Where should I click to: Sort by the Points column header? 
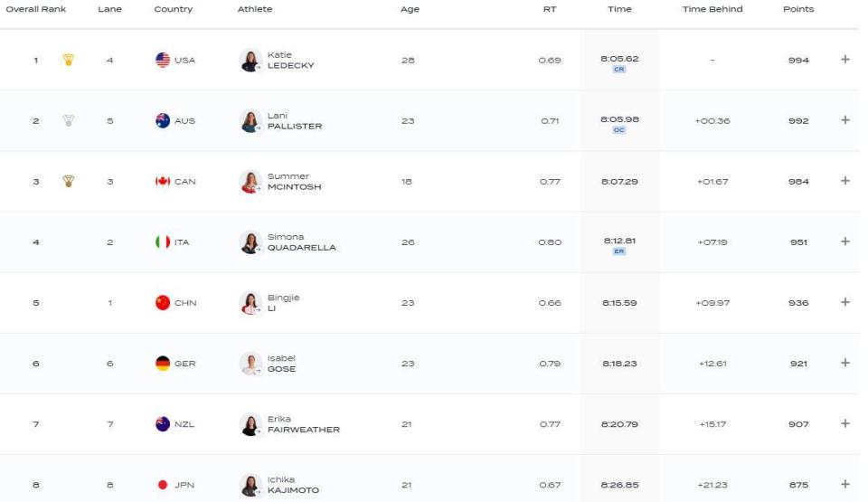pos(798,9)
